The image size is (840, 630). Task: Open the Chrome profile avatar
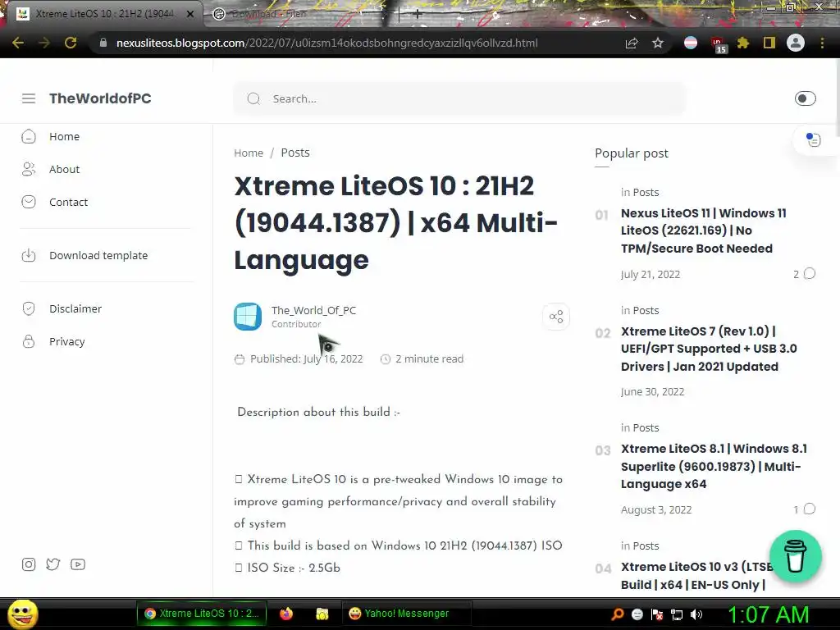pyautogui.click(x=796, y=43)
